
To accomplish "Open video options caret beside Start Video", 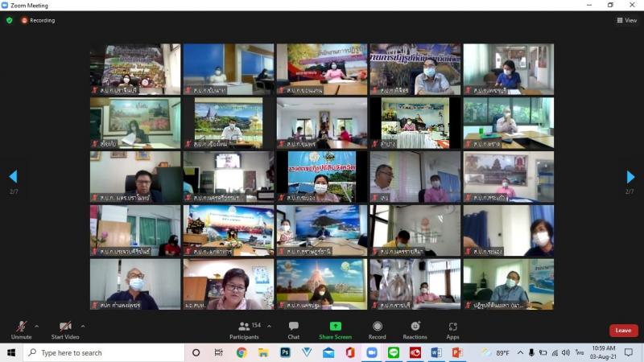I will 83,327.
